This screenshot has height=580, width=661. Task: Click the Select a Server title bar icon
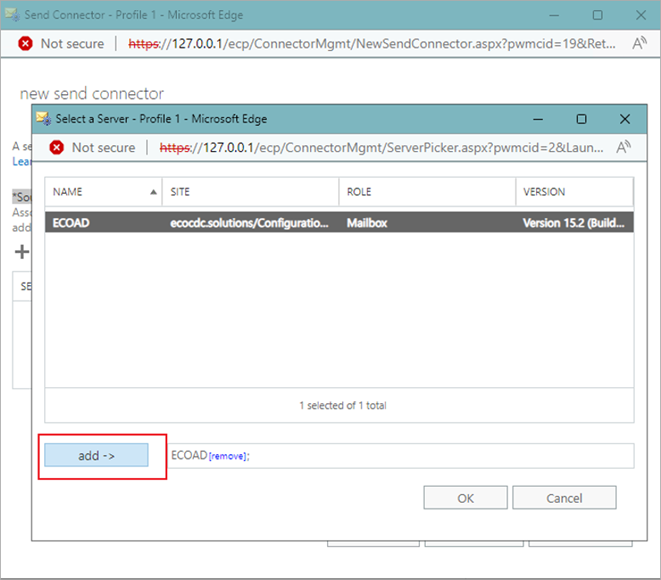click(x=43, y=118)
